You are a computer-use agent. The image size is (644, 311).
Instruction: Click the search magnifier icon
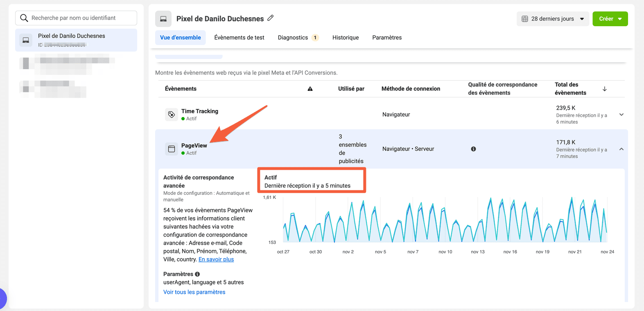(24, 18)
